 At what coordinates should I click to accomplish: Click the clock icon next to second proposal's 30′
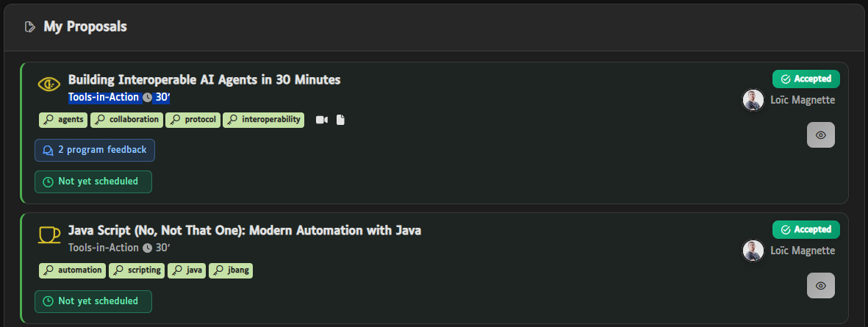coord(147,248)
